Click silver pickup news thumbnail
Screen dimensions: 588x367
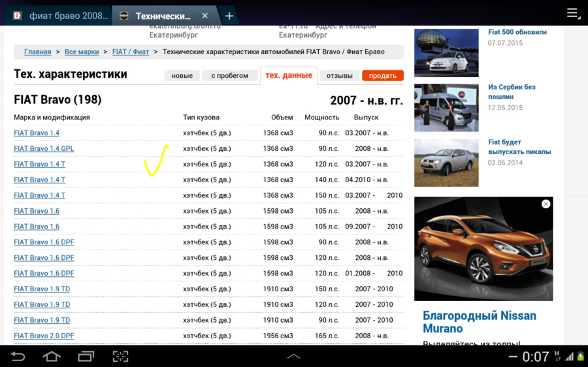click(446, 163)
